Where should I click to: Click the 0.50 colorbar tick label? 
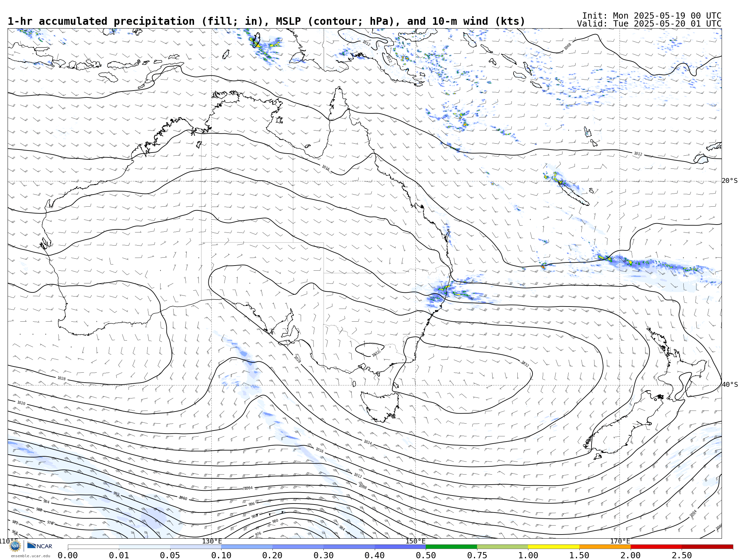(x=426, y=556)
